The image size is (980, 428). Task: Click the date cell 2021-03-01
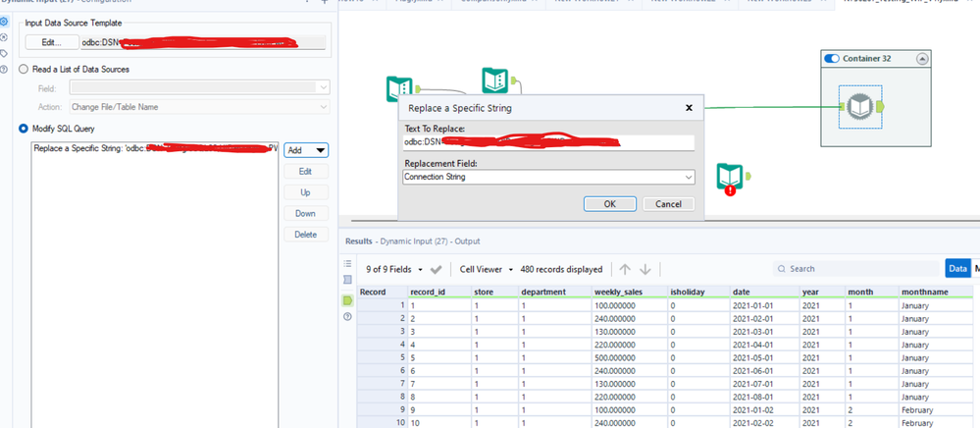click(x=765, y=332)
